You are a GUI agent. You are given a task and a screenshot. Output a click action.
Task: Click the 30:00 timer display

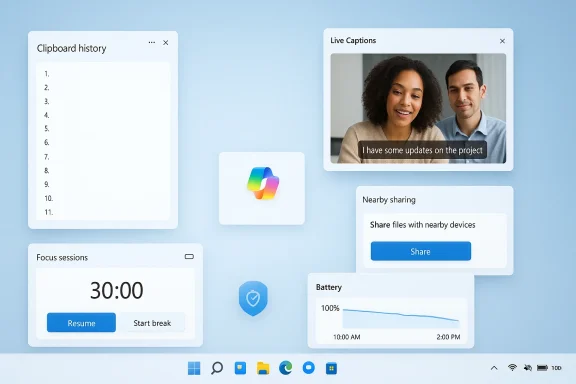[x=116, y=290]
